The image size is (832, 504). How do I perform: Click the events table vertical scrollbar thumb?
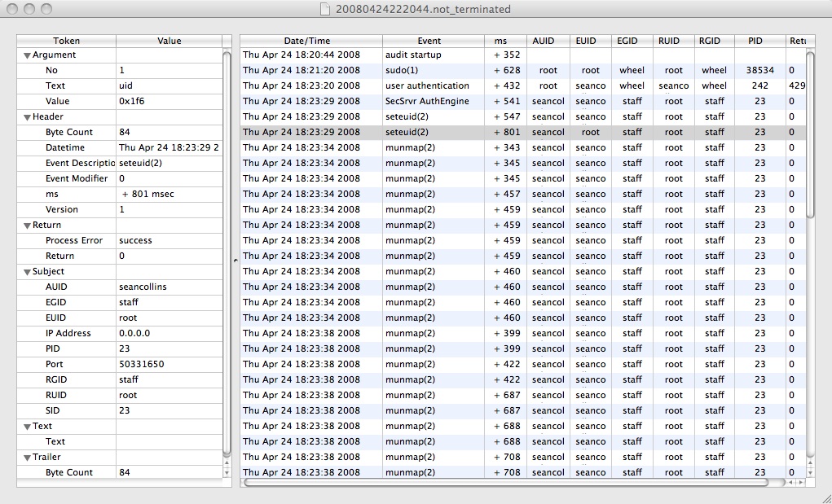tap(810, 135)
